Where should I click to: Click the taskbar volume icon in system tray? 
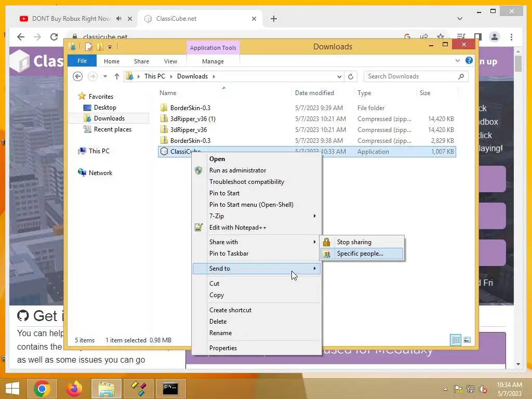click(x=483, y=389)
